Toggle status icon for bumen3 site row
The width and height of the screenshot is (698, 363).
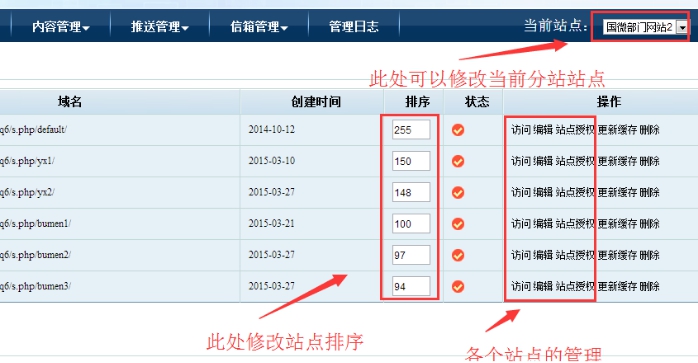[458, 286]
